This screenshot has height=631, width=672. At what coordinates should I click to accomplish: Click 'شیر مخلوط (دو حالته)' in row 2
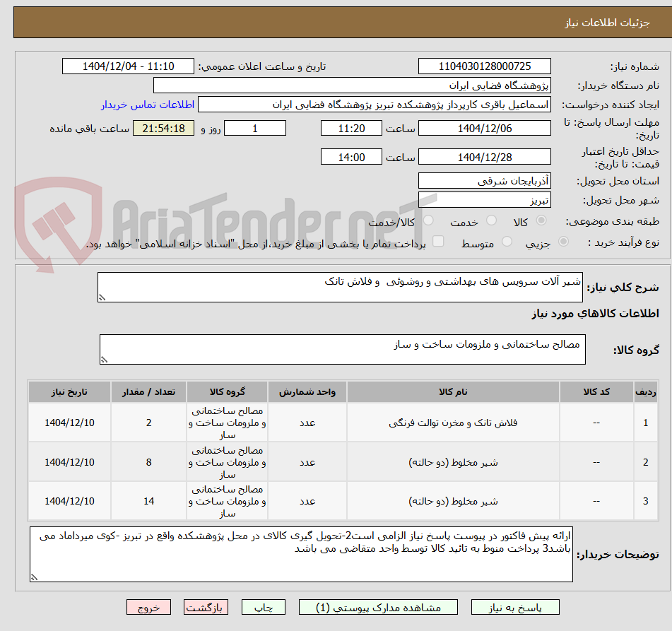(x=453, y=462)
